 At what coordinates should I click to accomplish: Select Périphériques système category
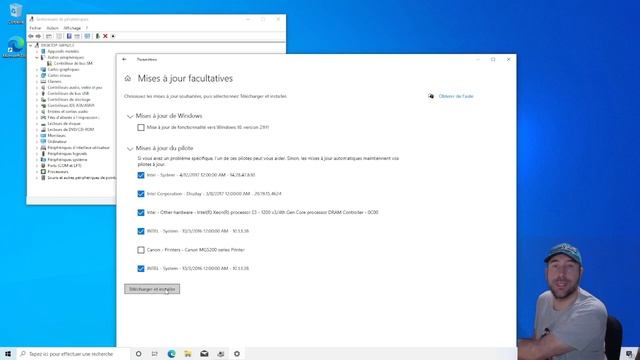[67, 160]
